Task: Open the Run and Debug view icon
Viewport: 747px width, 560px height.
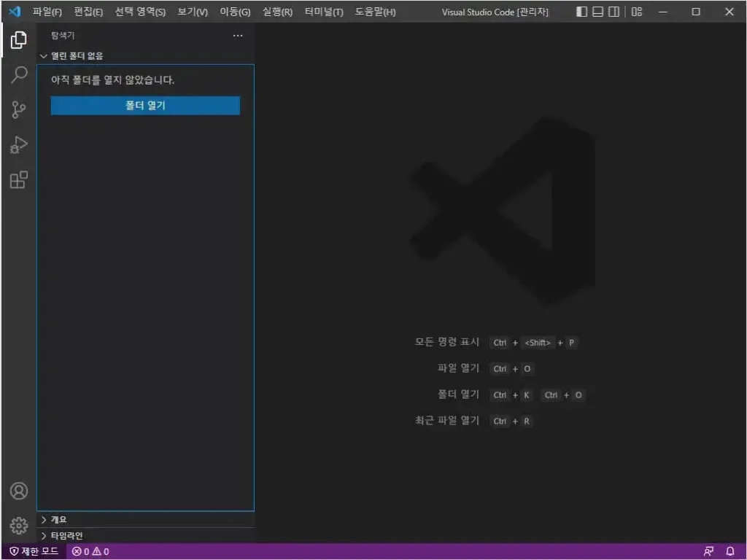Action: pos(18,145)
